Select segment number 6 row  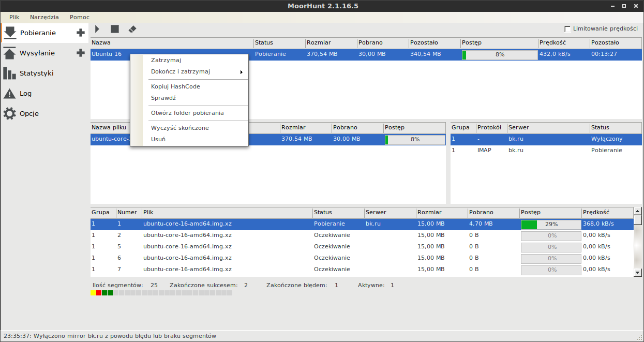click(362, 258)
